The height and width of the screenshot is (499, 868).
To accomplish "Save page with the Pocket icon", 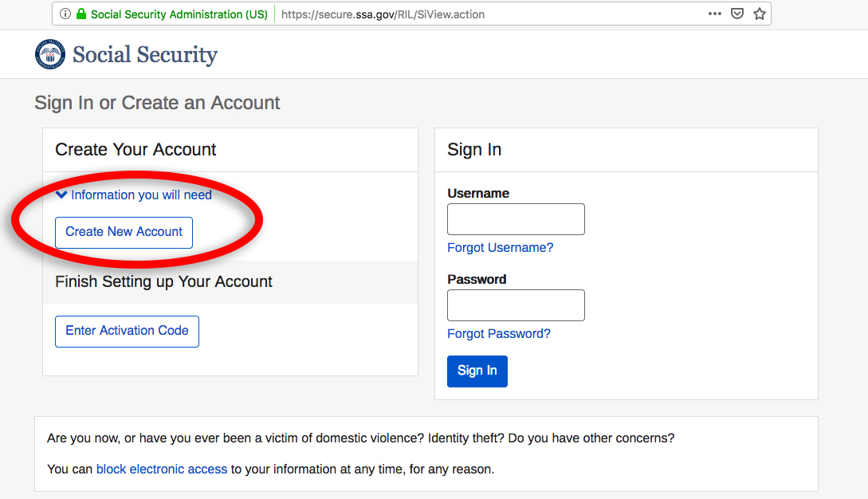I will click(x=738, y=14).
